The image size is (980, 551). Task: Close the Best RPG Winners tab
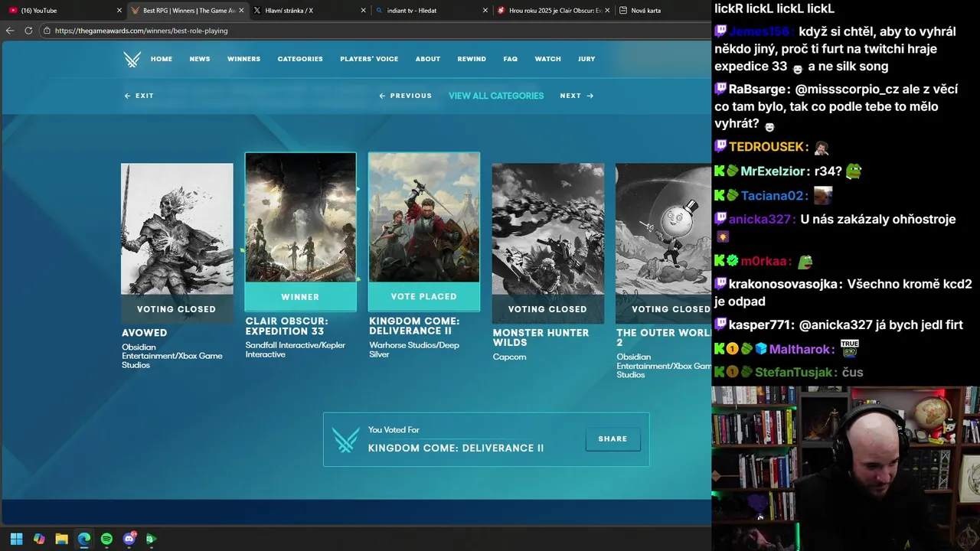(241, 11)
